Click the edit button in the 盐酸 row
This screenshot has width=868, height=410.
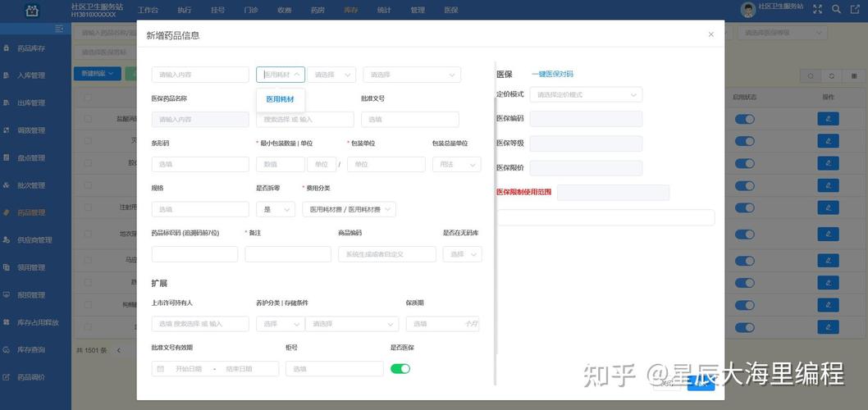pos(828,119)
